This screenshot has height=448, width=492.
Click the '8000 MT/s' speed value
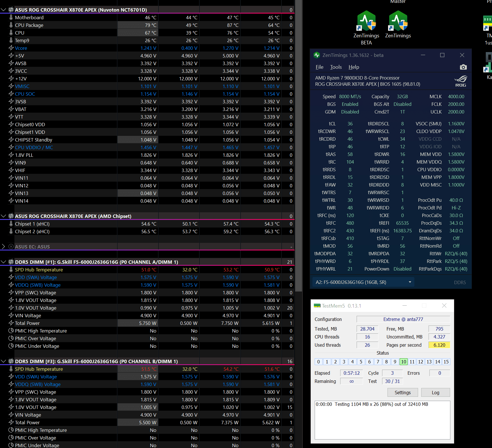tap(350, 97)
